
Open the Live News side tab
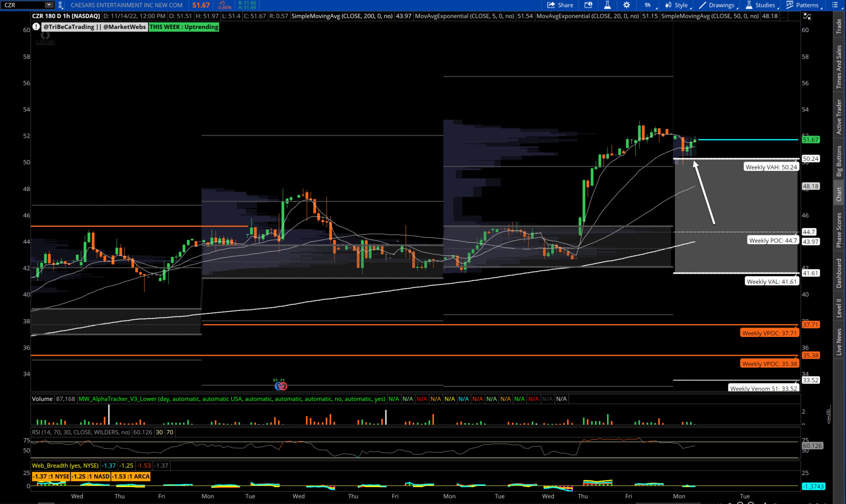point(839,342)
